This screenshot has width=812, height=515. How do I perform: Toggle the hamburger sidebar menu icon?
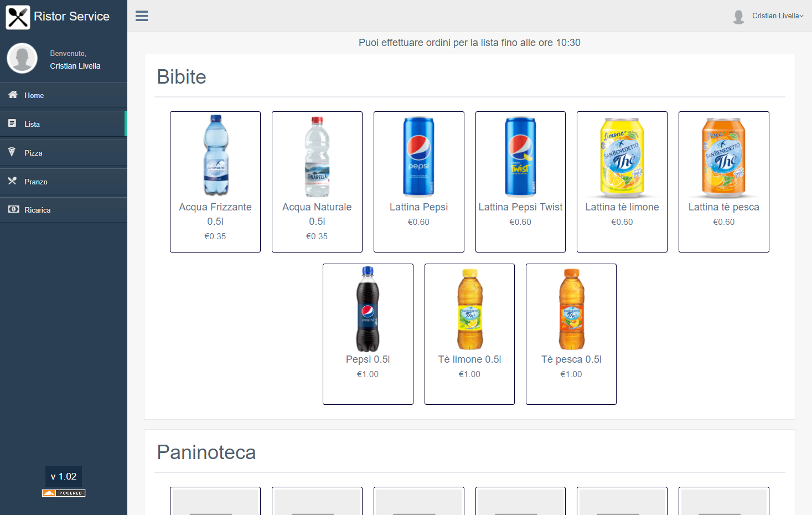[142, 16]
